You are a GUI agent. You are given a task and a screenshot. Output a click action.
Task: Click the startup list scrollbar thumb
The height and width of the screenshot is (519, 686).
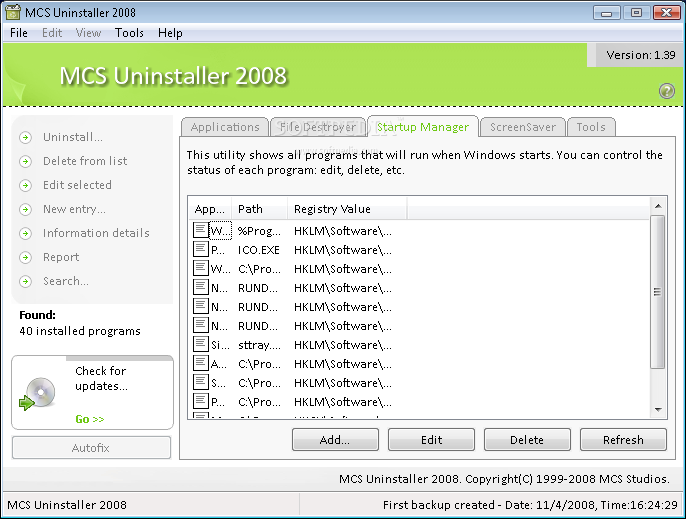[657, 292]
